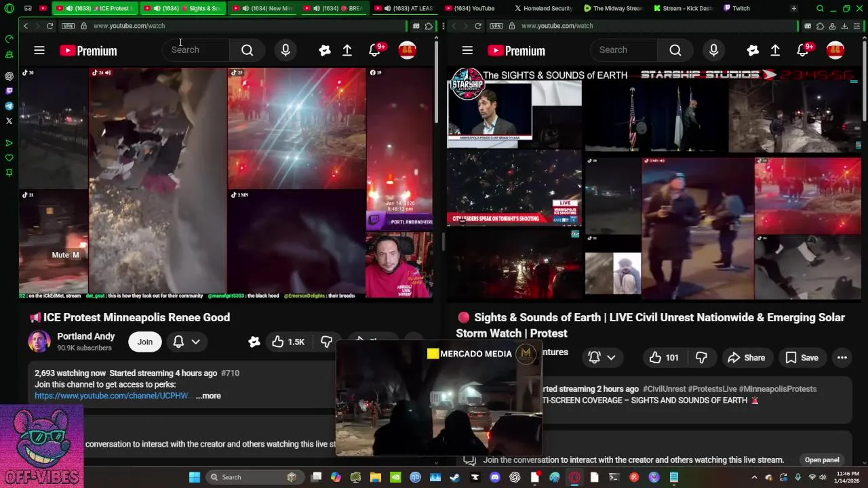Open the youtube.com/channel link in description

point(112,396)
